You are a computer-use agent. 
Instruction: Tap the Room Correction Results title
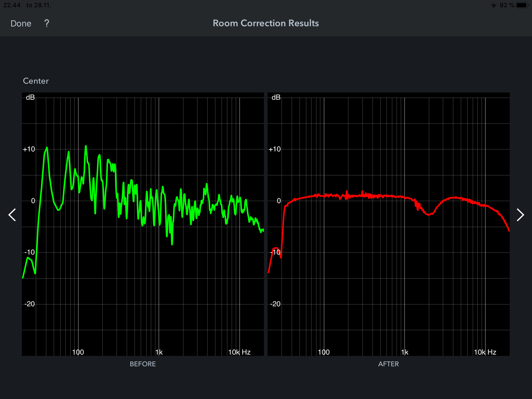click(266, 23)
